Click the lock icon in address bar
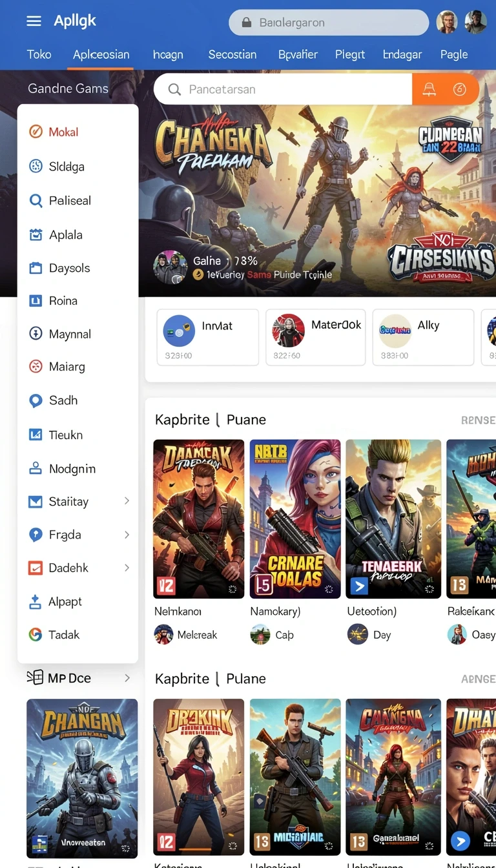Viewport: 496px width, 868px height. point(246,23)
